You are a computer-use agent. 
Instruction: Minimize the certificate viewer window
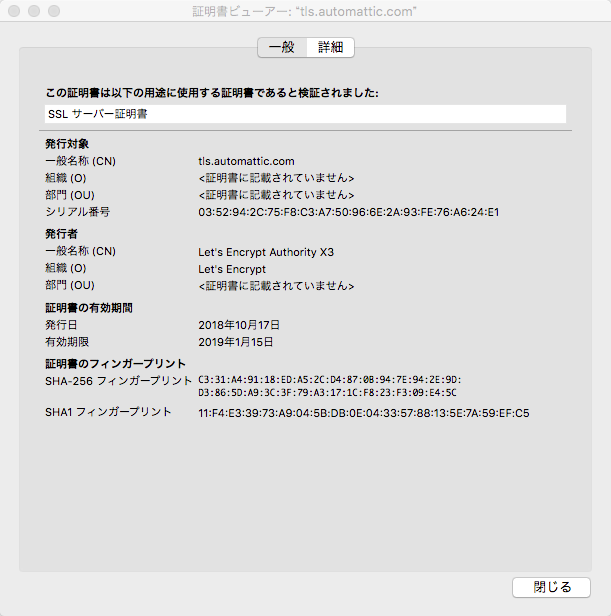pos(33,12)
